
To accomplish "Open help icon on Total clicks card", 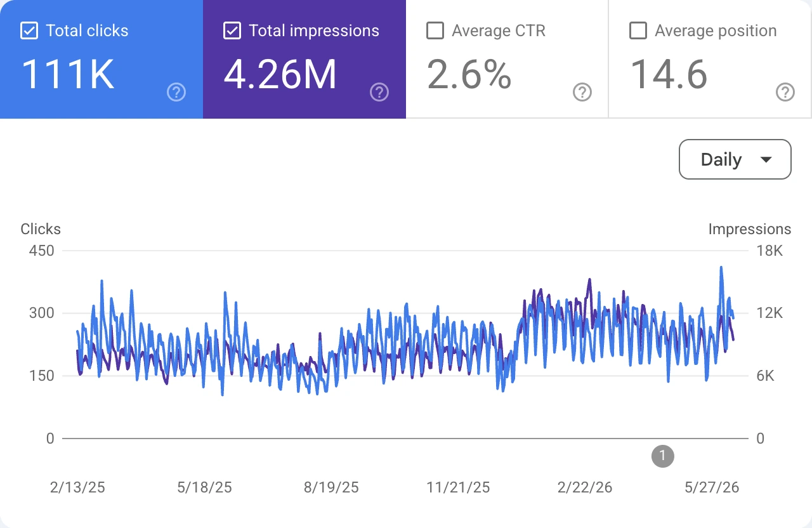I will (x=176, y=93).
